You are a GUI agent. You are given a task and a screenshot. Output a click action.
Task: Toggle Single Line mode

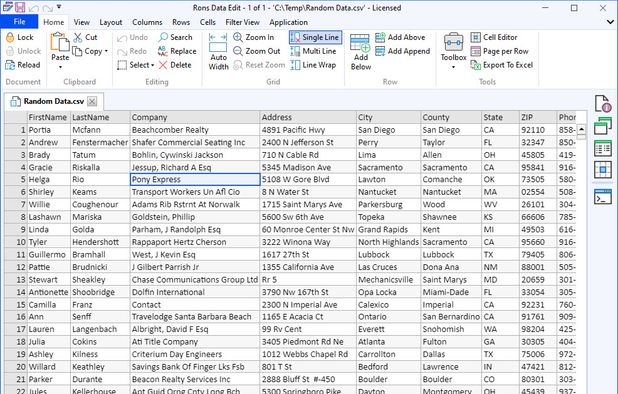click(x=315, y=37)
